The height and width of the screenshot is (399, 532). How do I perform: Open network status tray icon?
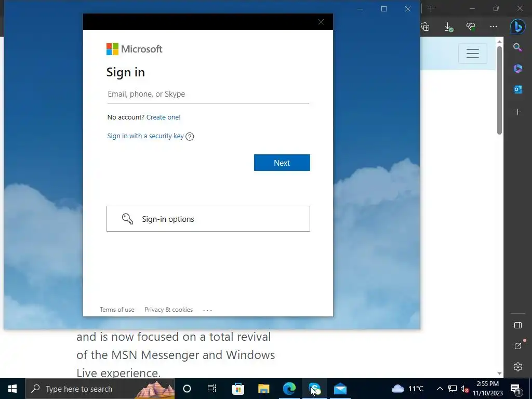(453, 389)
